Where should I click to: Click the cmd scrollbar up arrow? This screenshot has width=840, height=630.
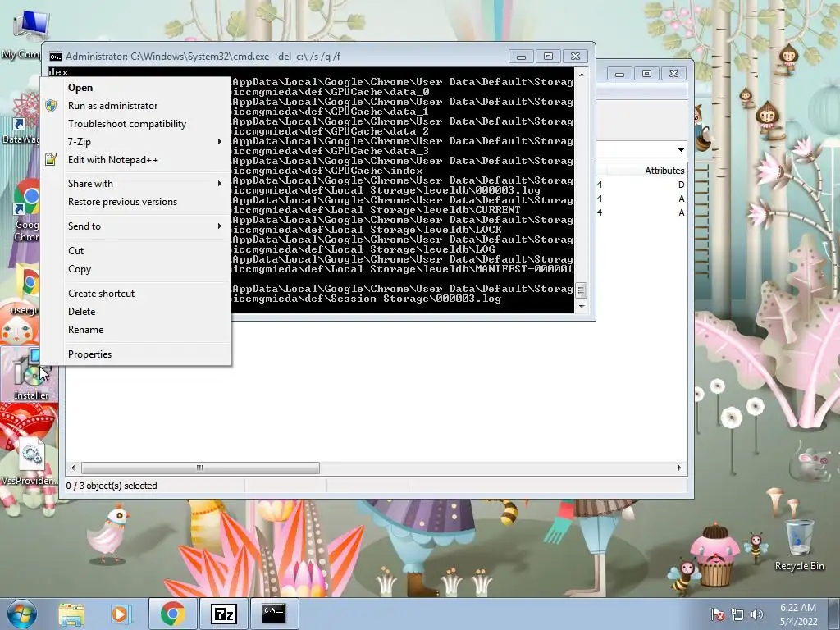click(582, 75)
